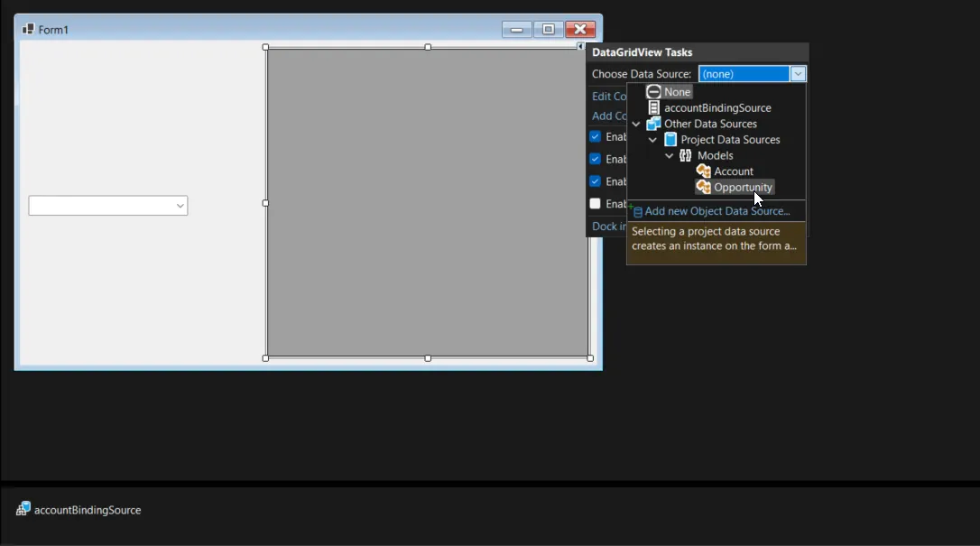Select the None data source icon

click(654, 92)
